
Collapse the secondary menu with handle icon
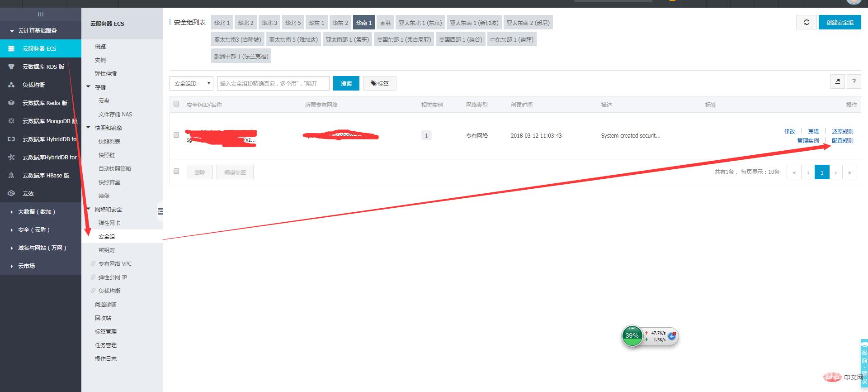(x=160, y=211)
